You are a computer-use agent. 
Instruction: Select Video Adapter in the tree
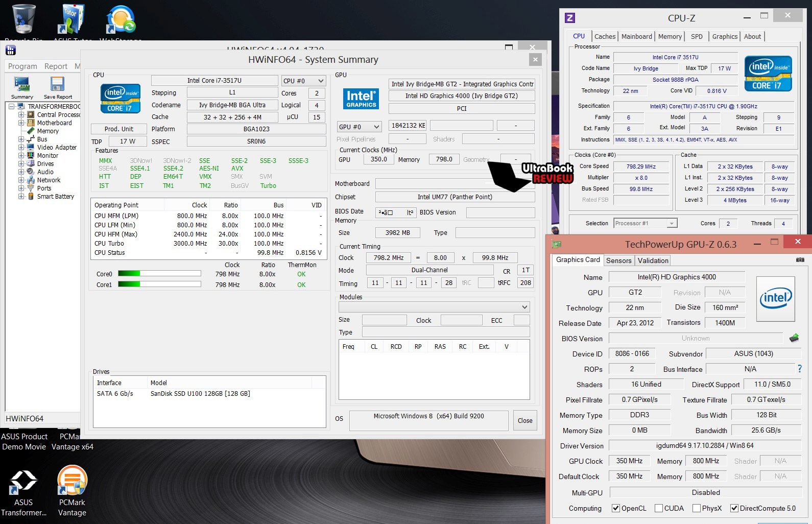[x=57, y=147]
